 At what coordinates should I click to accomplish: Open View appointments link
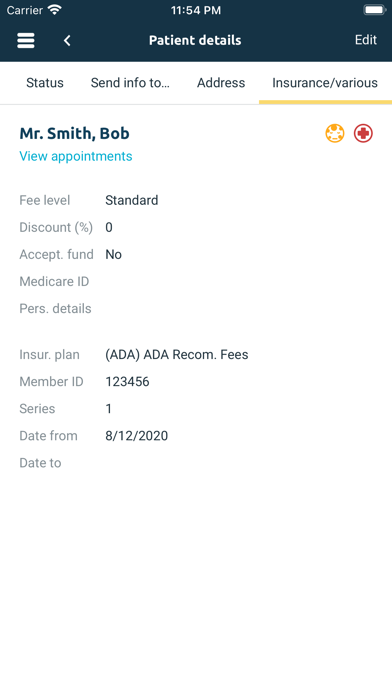(x=76, y=156)
